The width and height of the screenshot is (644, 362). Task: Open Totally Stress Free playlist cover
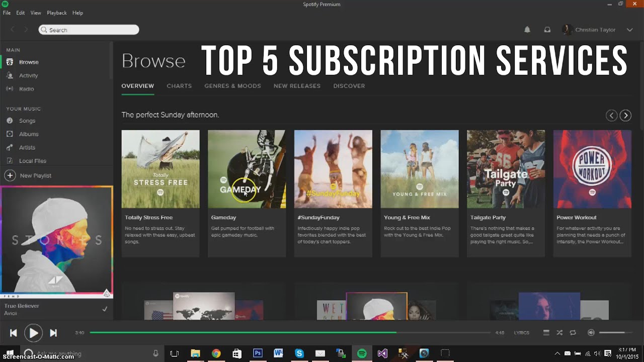[x=160, y=169]
